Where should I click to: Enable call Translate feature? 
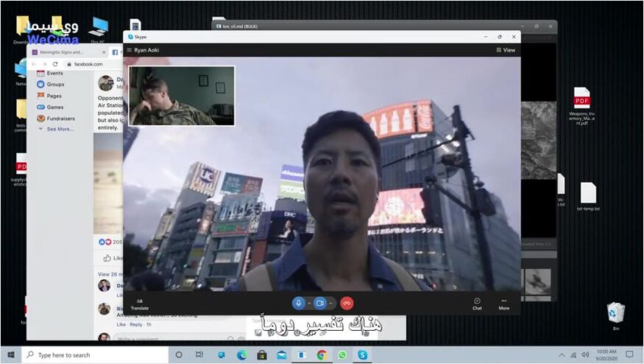139,303
